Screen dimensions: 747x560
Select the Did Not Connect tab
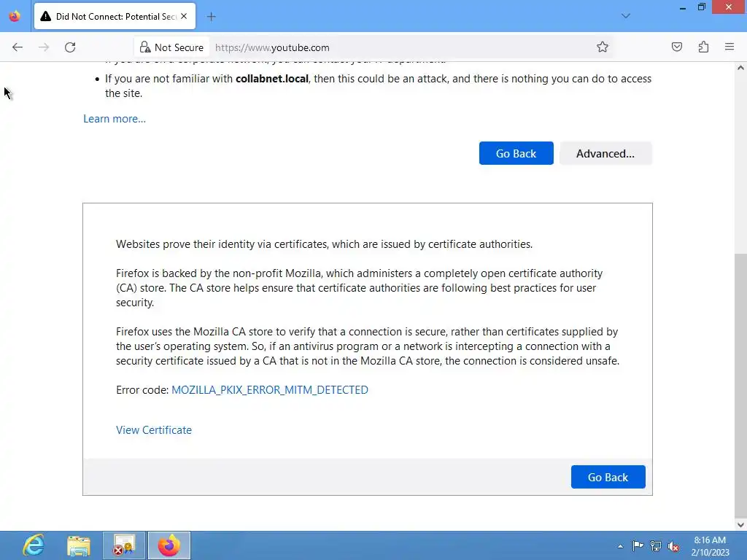click(x=115, y=16)
